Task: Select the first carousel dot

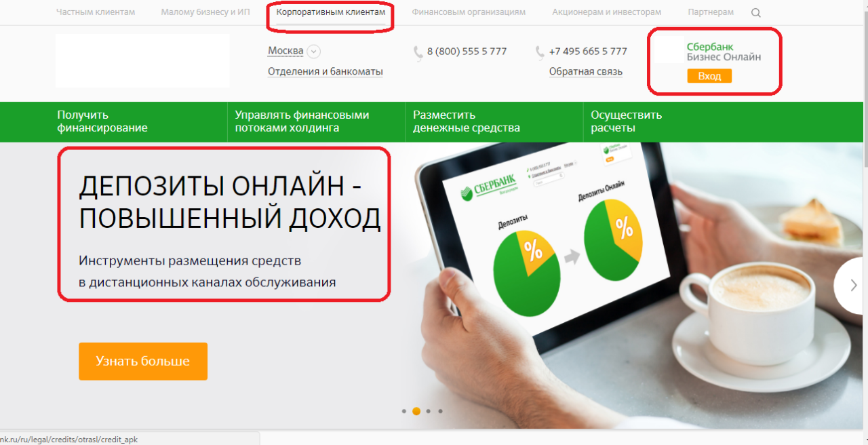Action: [x=404, y=411]
